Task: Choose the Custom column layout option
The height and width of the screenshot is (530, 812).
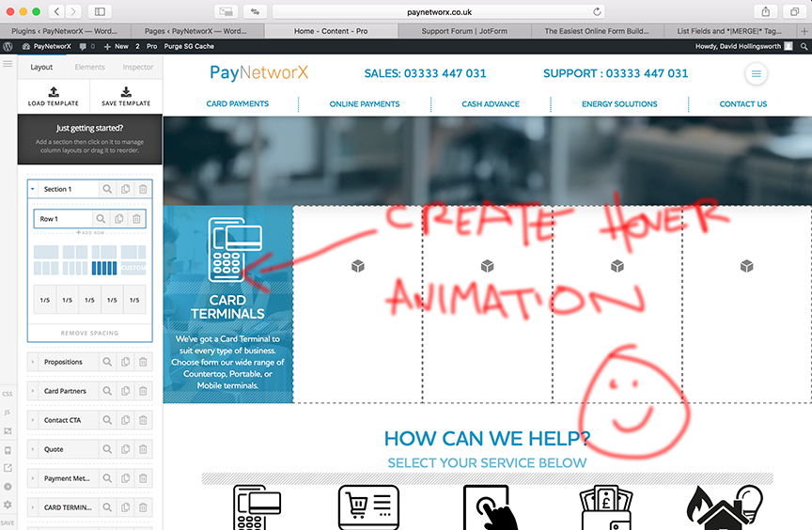Action: pyautogui.click(x=133, y=268)
